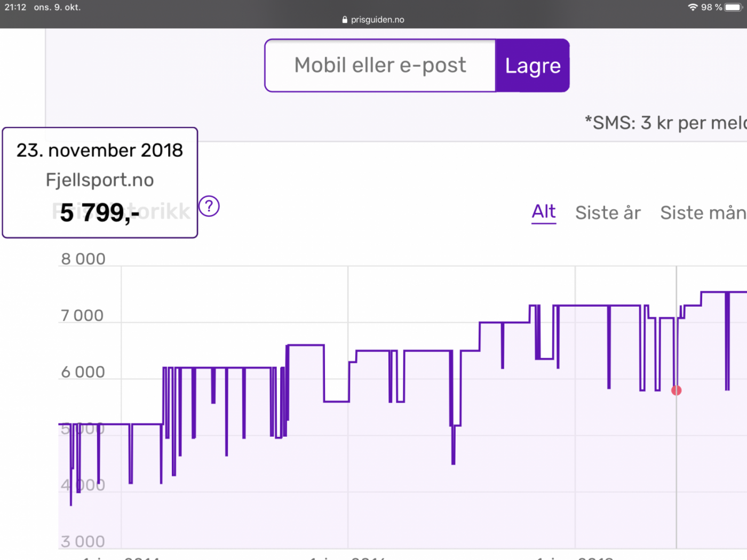Tap the battery icon in status bar
The height and width of the screenshot is (560, 747).
click(x=733, y=7)
